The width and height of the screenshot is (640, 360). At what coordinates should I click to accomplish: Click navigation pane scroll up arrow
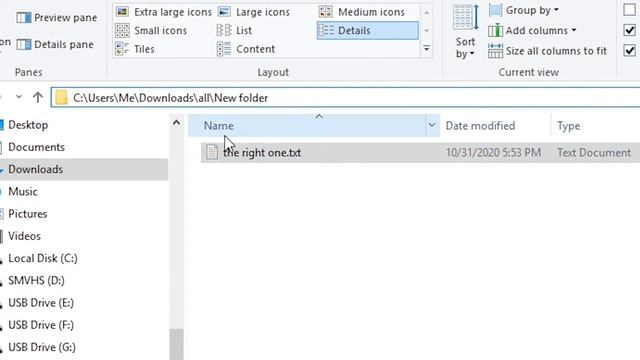coord(176,122)
